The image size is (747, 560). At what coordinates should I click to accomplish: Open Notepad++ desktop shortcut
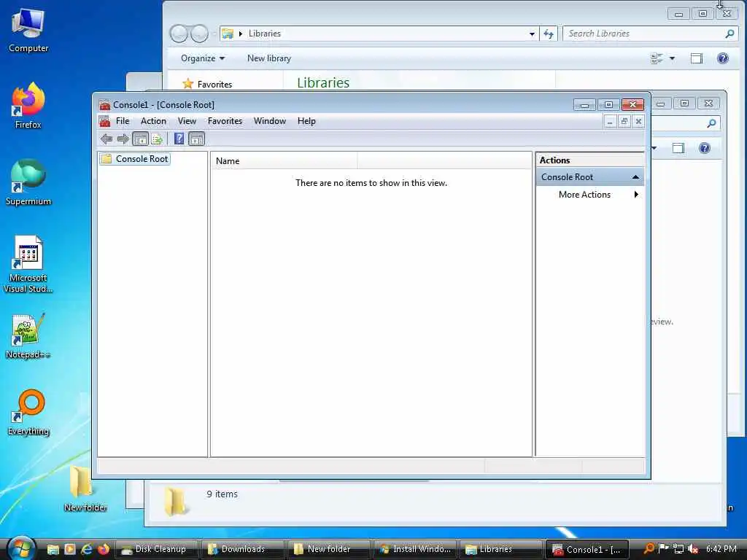click(x=28, y=336)
